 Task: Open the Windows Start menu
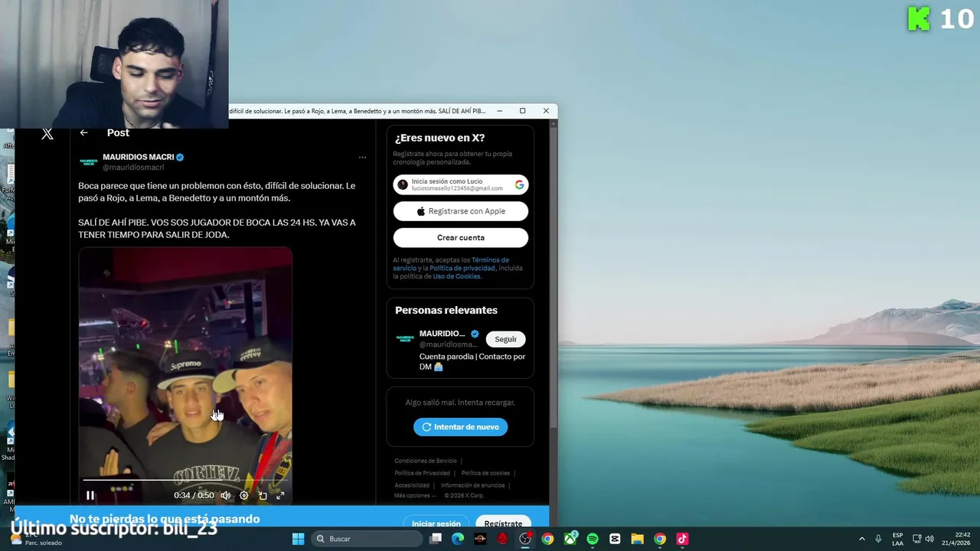[x=298, y=539]
